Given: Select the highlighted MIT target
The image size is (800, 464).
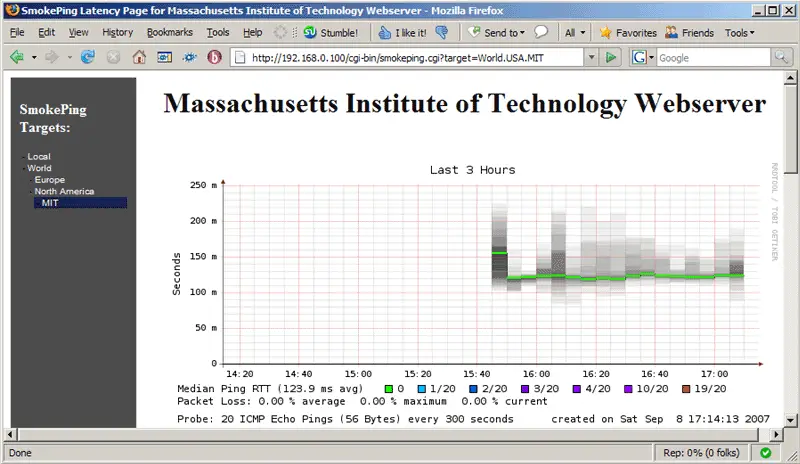Looking at the screenshot, I should tap(80, 203).
